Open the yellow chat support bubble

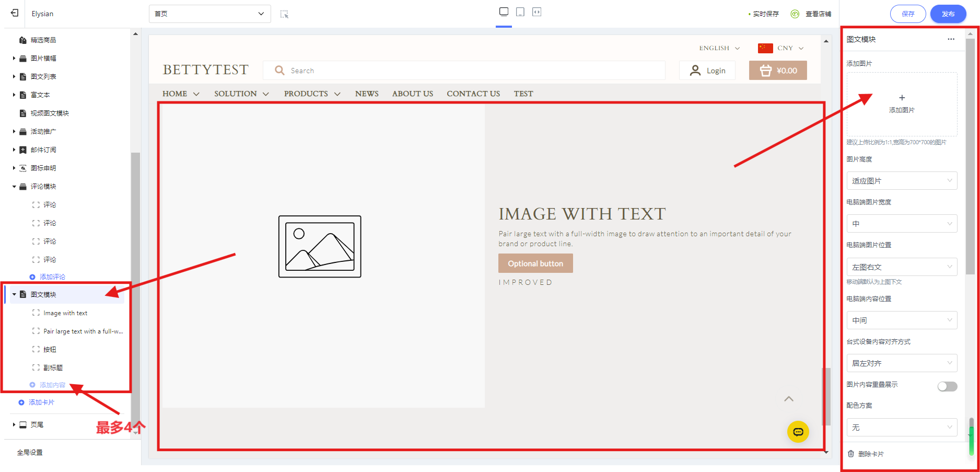(798, 432)
